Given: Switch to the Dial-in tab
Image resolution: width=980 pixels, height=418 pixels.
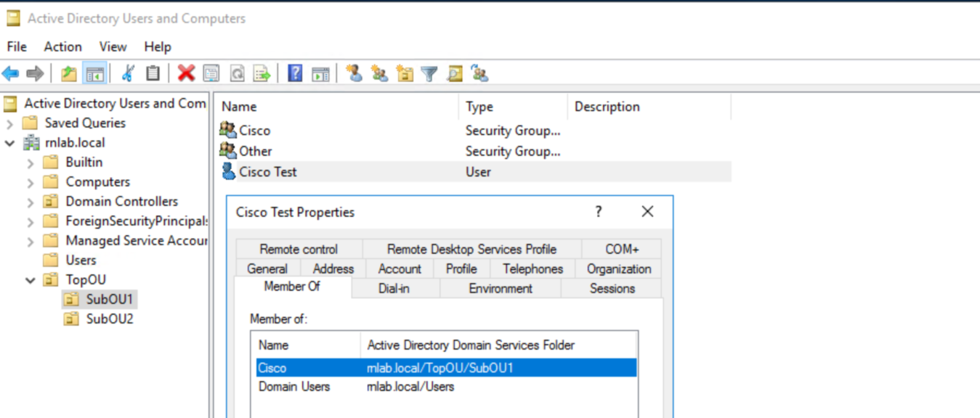Looking at the screenshot, I should [393, 287].
